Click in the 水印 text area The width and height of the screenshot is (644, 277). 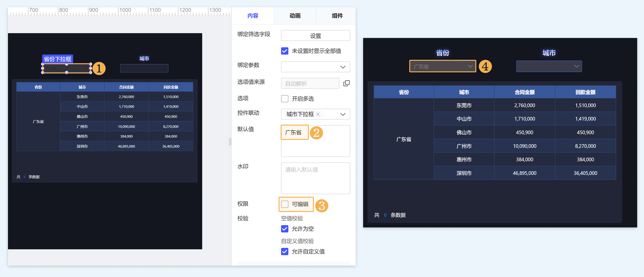[315, 178]
